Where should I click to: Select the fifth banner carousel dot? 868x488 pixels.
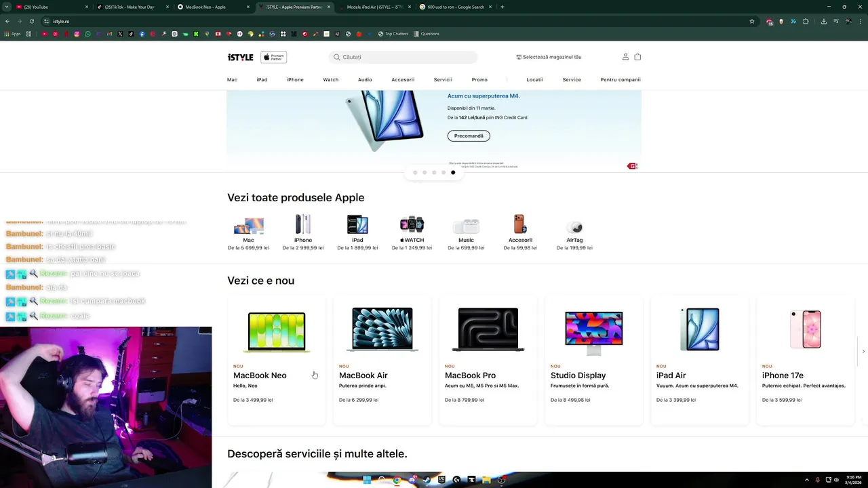pos(453,172)
